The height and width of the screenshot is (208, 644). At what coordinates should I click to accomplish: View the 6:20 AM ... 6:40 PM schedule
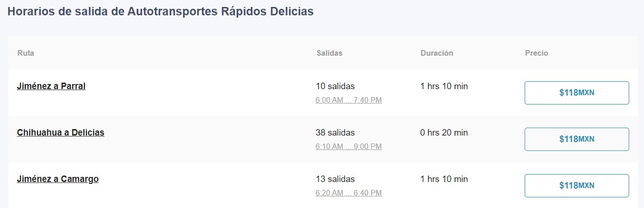pos(349,193)
